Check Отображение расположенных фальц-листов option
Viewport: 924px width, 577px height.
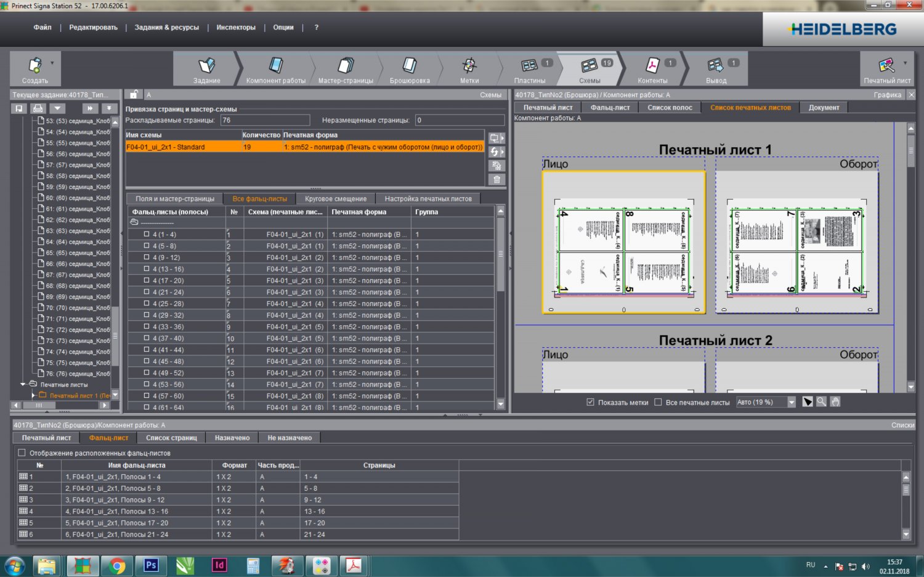pos(22,453)
